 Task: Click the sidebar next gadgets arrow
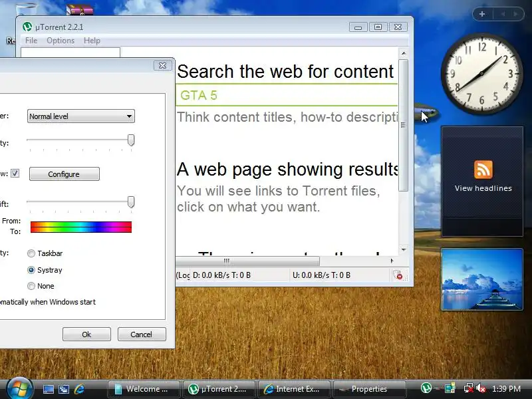click(516, 14)
